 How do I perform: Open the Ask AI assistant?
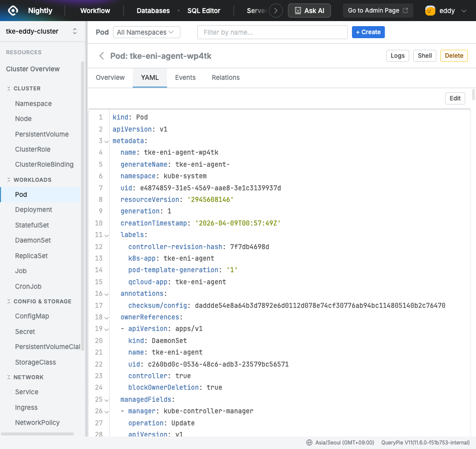coord(309,11)
